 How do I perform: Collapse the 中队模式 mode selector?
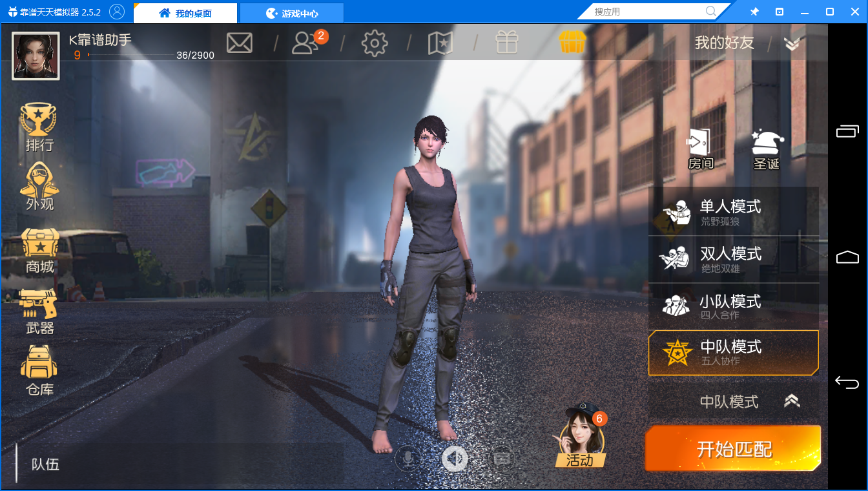(x=792, y=401)
